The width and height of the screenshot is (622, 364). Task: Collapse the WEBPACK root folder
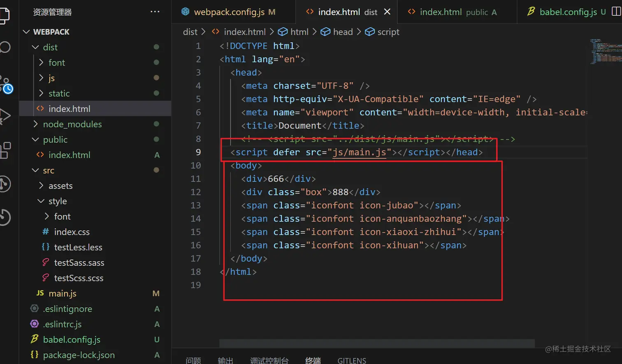[x=26, y=32]
